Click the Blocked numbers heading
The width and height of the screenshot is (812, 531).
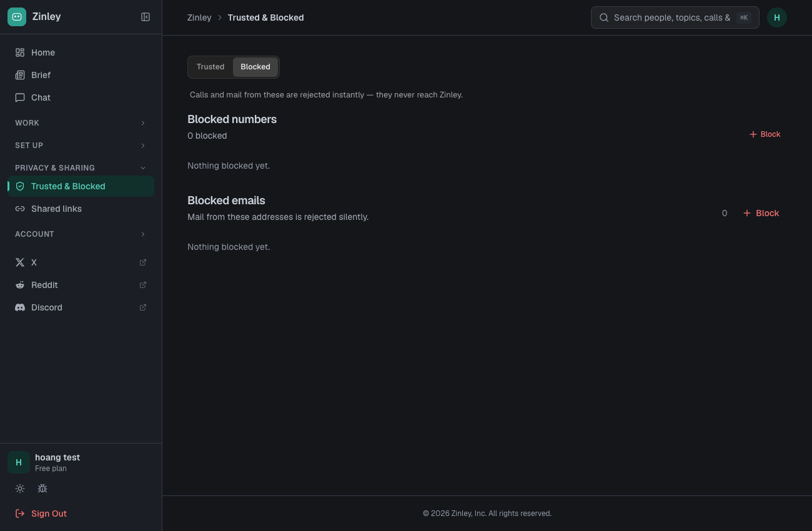232,119
